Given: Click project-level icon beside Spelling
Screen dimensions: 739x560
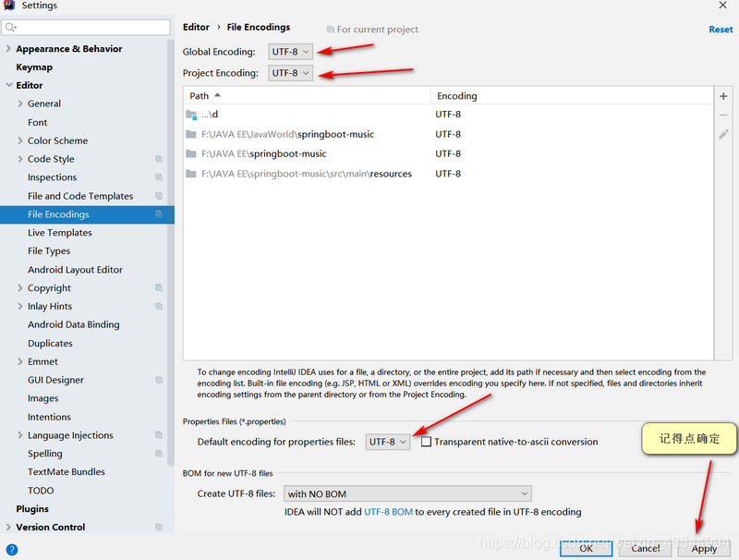Looking at the screenshot, I should tap(159, 453).
